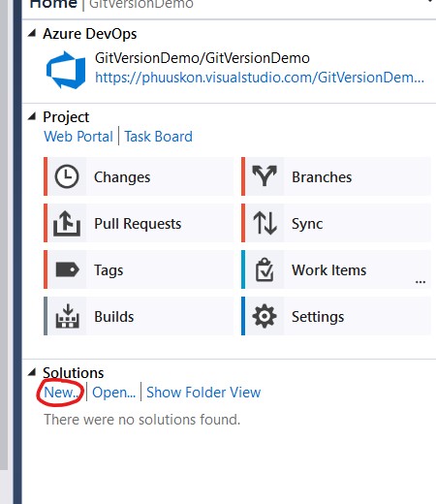Open the Changes clock icon

67,176
